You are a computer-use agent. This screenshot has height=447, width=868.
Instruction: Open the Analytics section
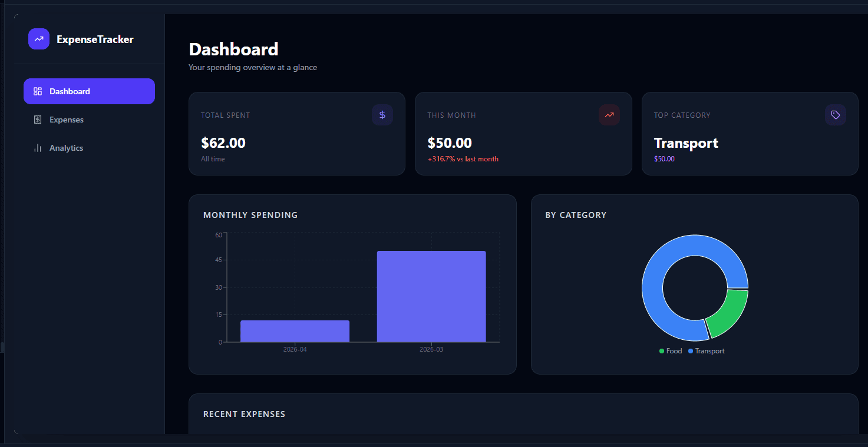pyautogui.click(x=89, y=148)
